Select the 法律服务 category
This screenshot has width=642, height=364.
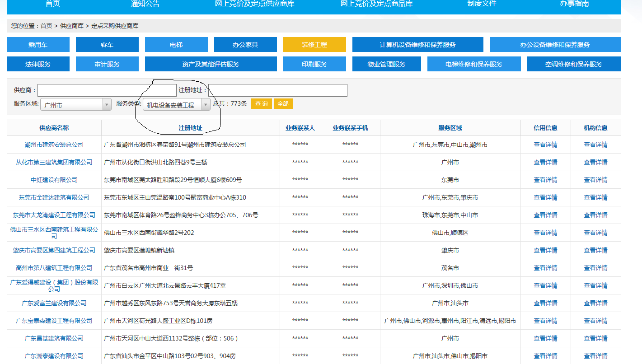[x=37, y=64]
